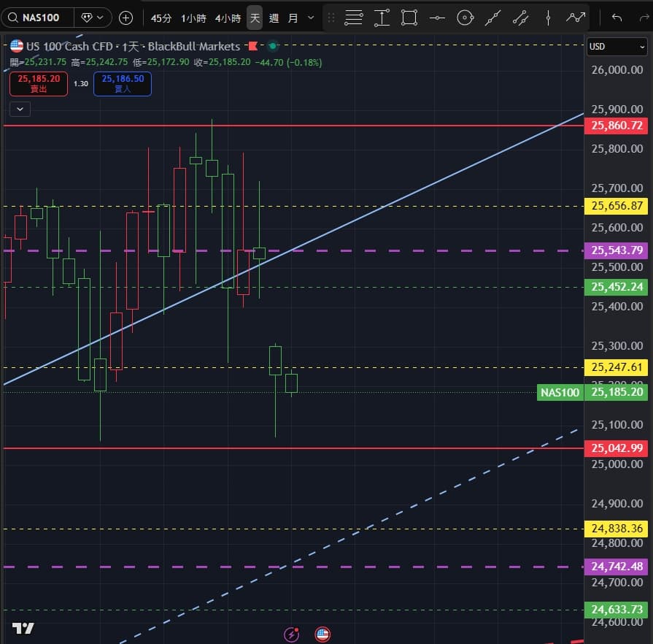Click the green 24,633.73 price label
Image resolution: width=653 pixels, height=644 pixels.
click(617, 610)
